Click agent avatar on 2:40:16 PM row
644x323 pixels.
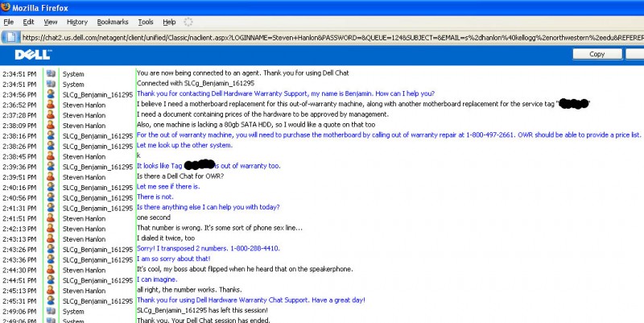coord(51,187)
